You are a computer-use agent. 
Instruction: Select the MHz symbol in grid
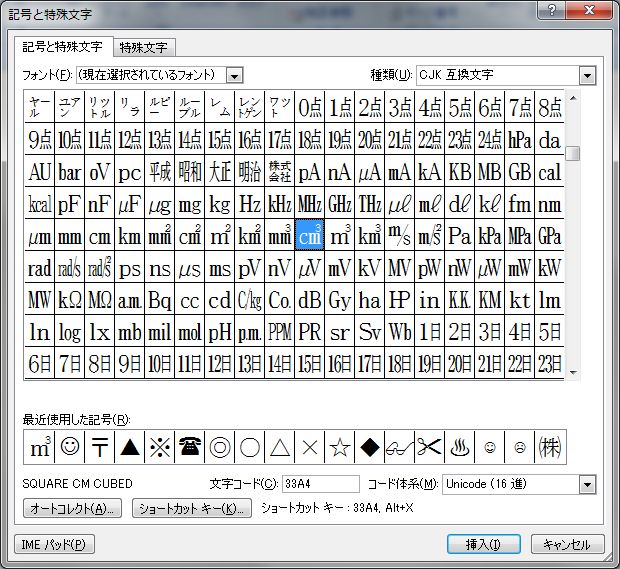click(x=310, y=203)
